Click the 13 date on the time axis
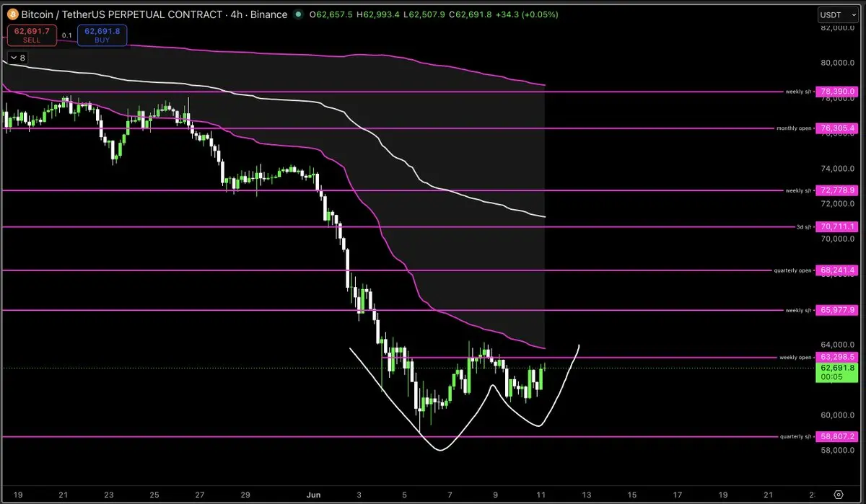 click(586, 495)
